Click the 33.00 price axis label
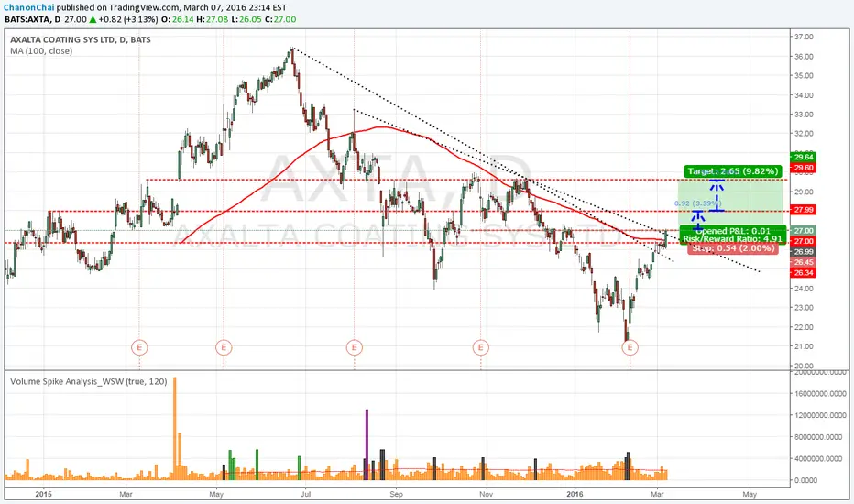This screenshot has height=504, width=854. click(804, 115)
